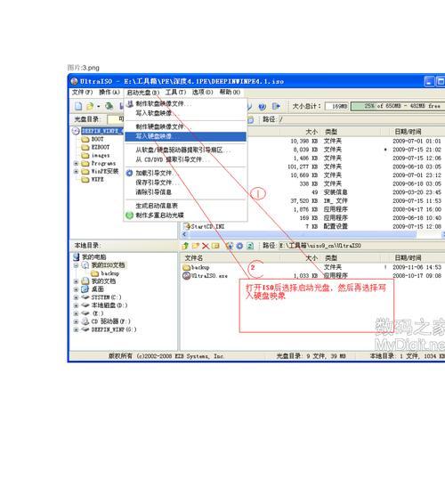Choose 写入硬盘映像 highlighted menu entry
This screenshot has height=504, width=445.
pyautogui.click(x=185, y=136)
